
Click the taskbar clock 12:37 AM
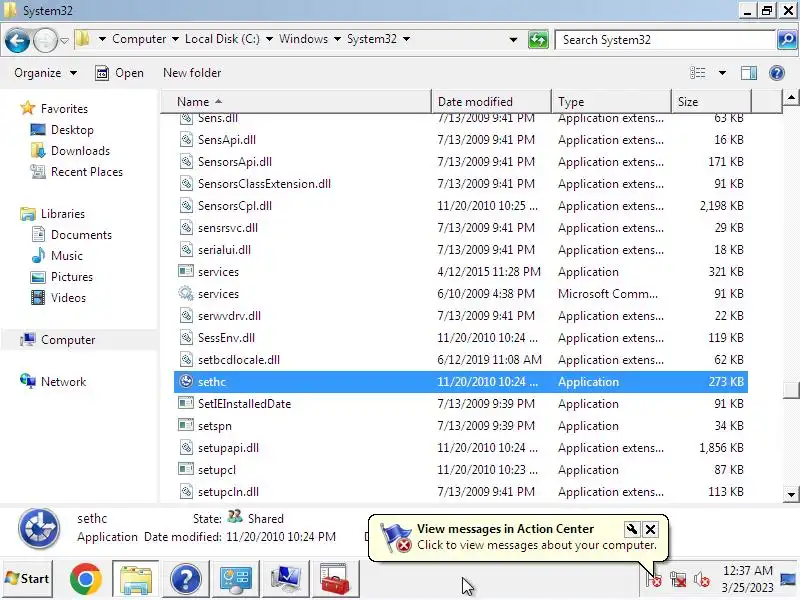coord(747,570)
